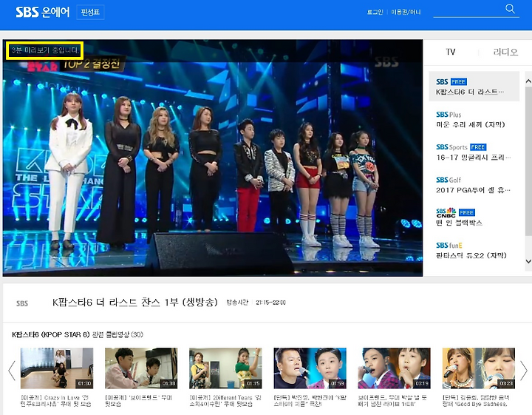Image resolution: width=532 pixels, height=415 pixels.
Task: Click the 로그인 link
Action: [x=375, y=12]
